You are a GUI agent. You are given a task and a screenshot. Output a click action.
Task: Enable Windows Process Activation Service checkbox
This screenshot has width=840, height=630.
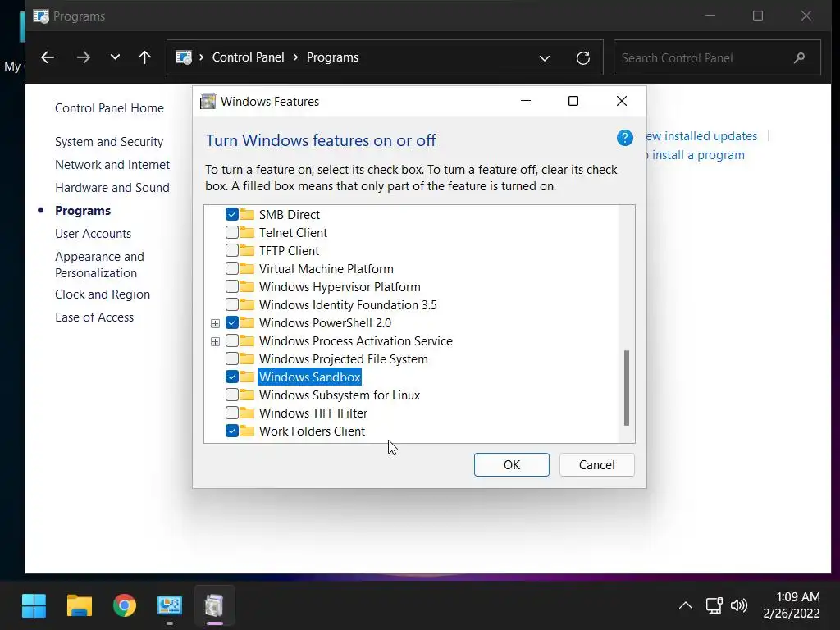point(232,340)
